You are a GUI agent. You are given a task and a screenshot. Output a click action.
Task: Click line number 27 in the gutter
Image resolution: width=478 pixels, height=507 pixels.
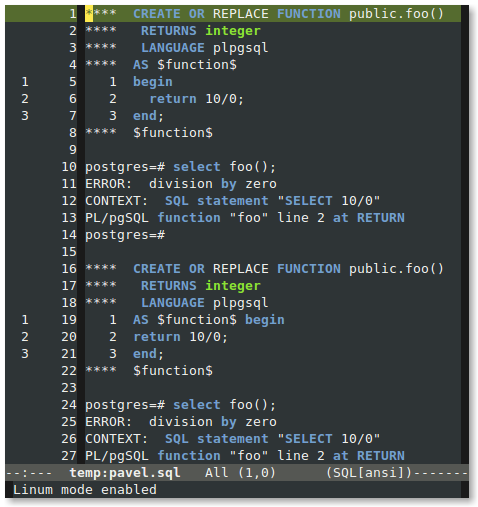(x=69, y=456)
